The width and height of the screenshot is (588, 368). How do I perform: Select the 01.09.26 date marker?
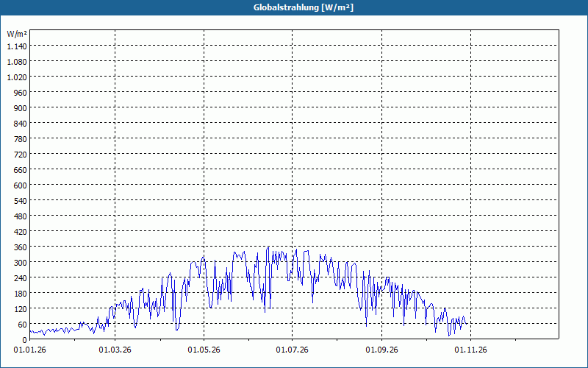click(x=381, y=350)
